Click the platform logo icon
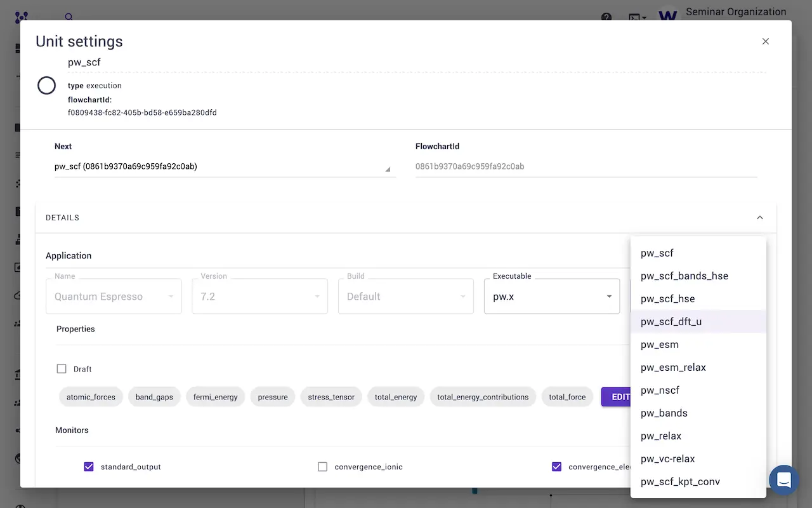 pos(21,17)
